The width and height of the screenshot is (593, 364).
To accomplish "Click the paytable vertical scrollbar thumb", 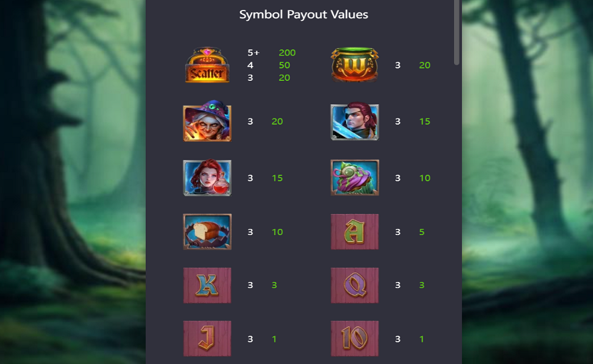I will click(457, 32).
